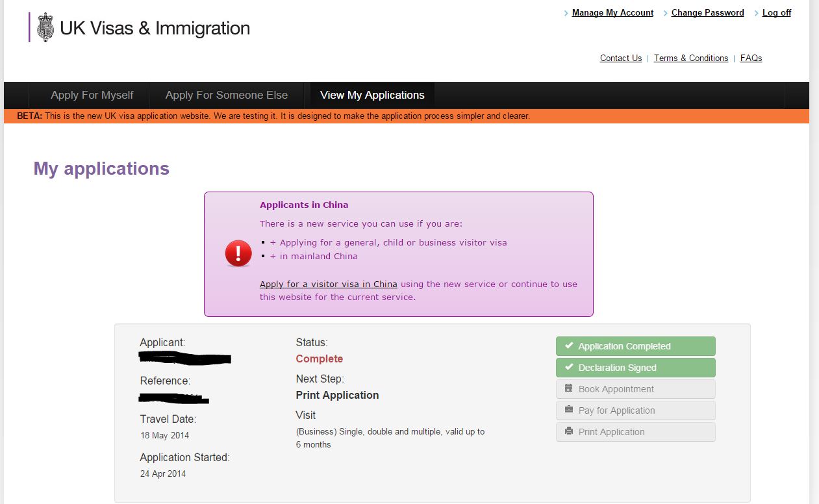Click calendar icon on Book Appointment
The width and height of the screenshot is (819, 504).
point(569,388)
